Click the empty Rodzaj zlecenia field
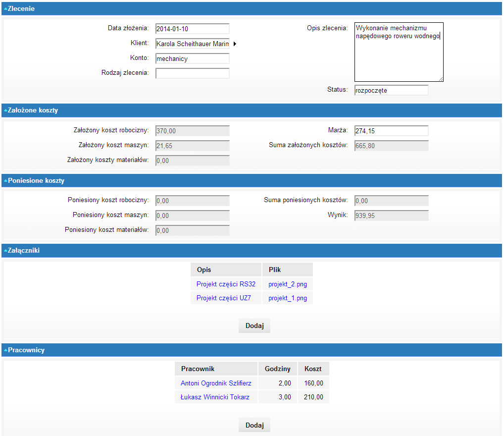The height and width of the screenshot is (436, 504). (192, 73)
